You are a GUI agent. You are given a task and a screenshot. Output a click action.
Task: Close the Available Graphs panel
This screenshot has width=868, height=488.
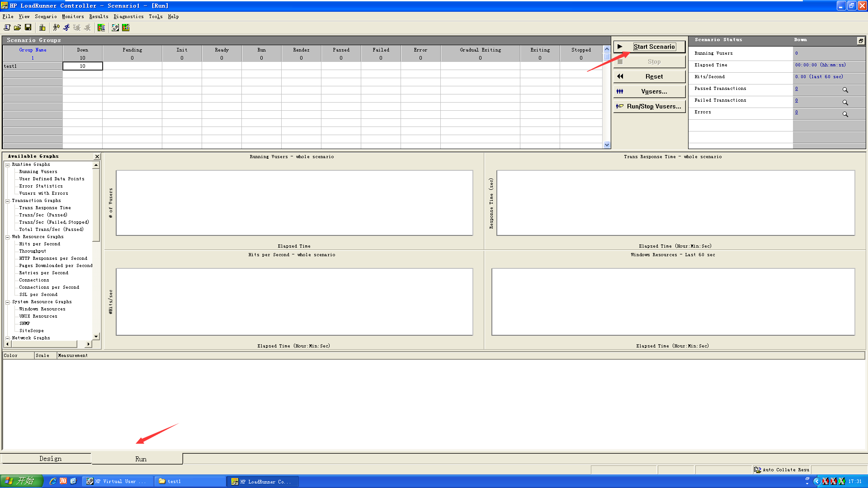coord(97,156)
